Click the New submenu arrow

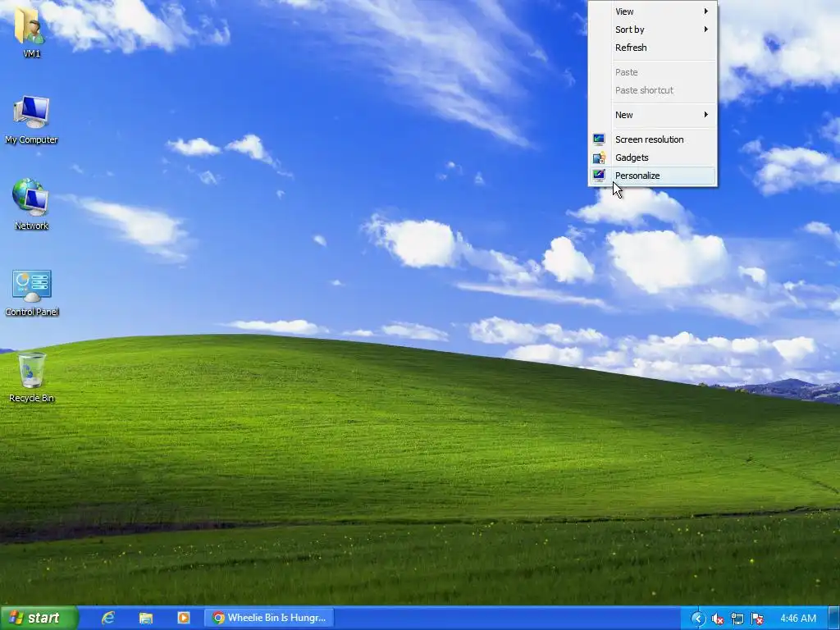click(706, 115)
